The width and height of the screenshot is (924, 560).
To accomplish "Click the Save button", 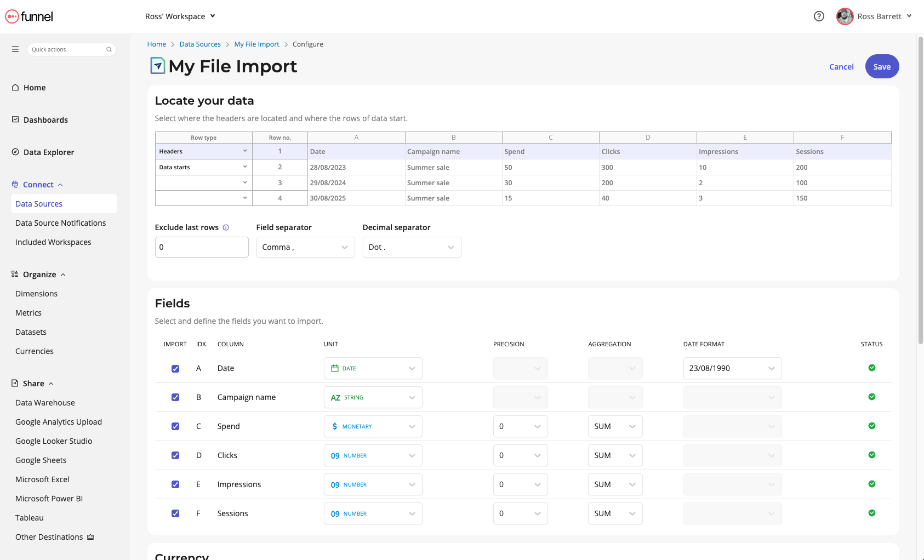I will [x=882, y=66].
